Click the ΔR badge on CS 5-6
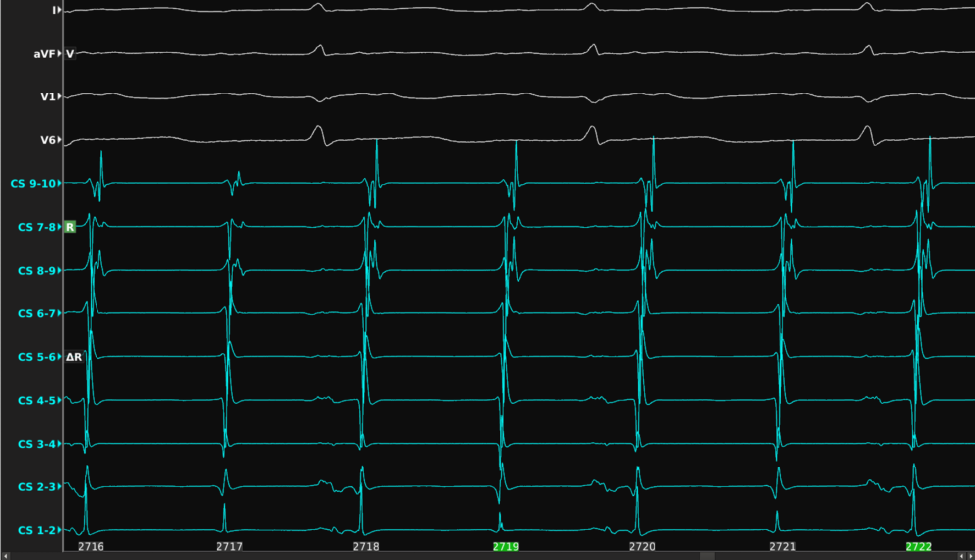Screen dimensions: 975x560 (x=74, y=356)
